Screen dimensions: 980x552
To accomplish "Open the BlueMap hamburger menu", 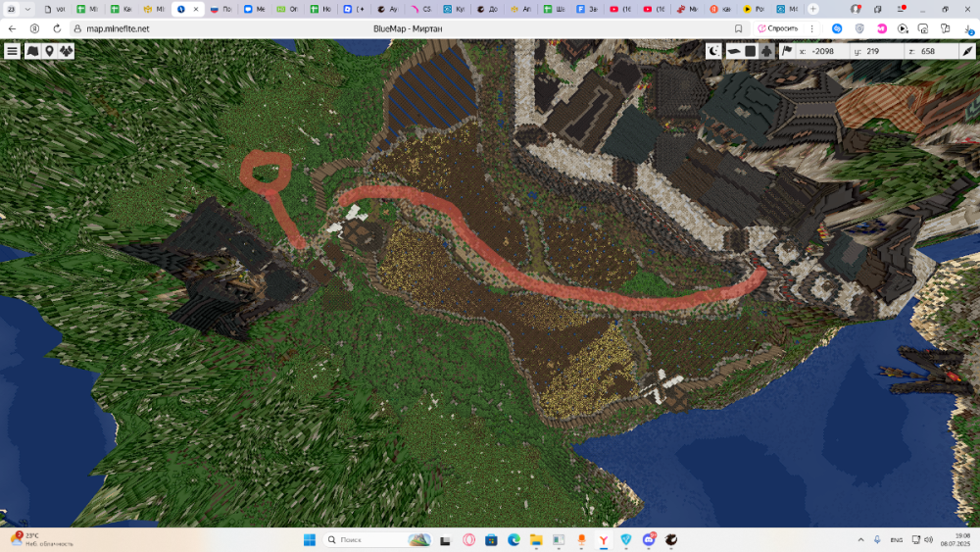I will coord(12,51).
